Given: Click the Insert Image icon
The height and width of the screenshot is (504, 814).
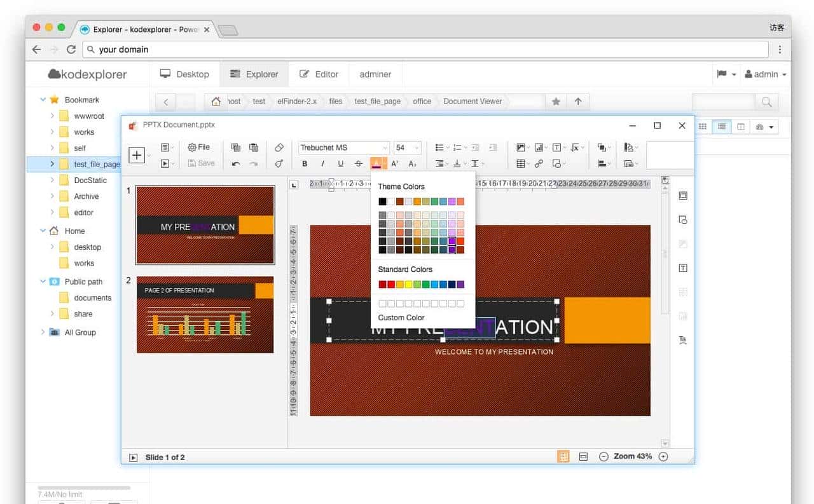Looking at the screenshot, I should [521, 147].
